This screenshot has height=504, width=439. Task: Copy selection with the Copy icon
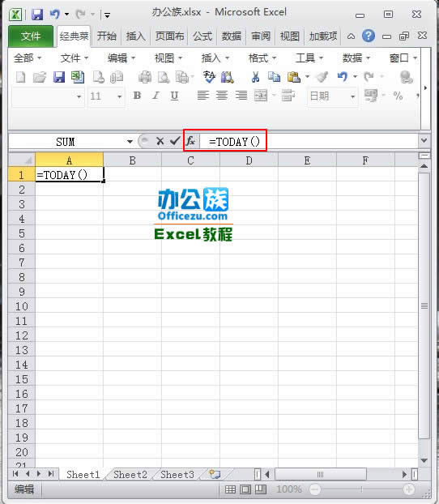(274, 77)
